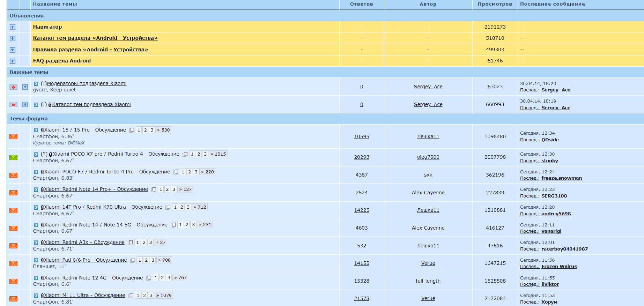Click blue arrow icon before Xiaomi Redmi A3x

(x=36, y=242)
